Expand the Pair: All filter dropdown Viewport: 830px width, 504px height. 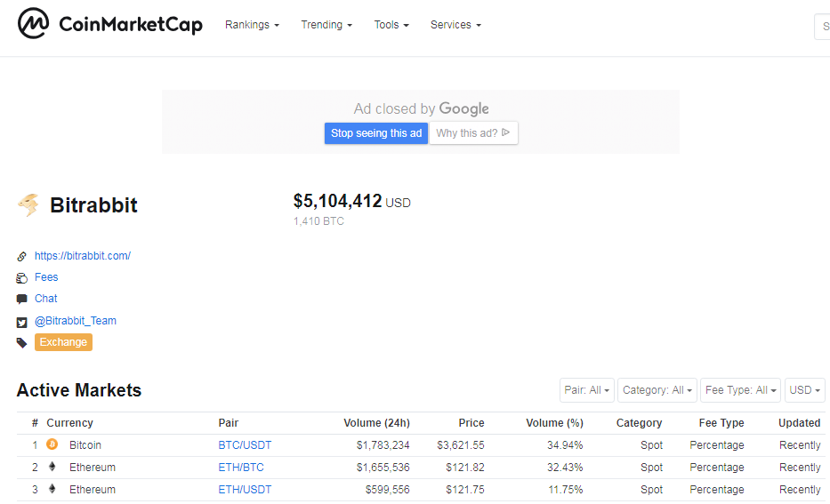tap(587, 390)
